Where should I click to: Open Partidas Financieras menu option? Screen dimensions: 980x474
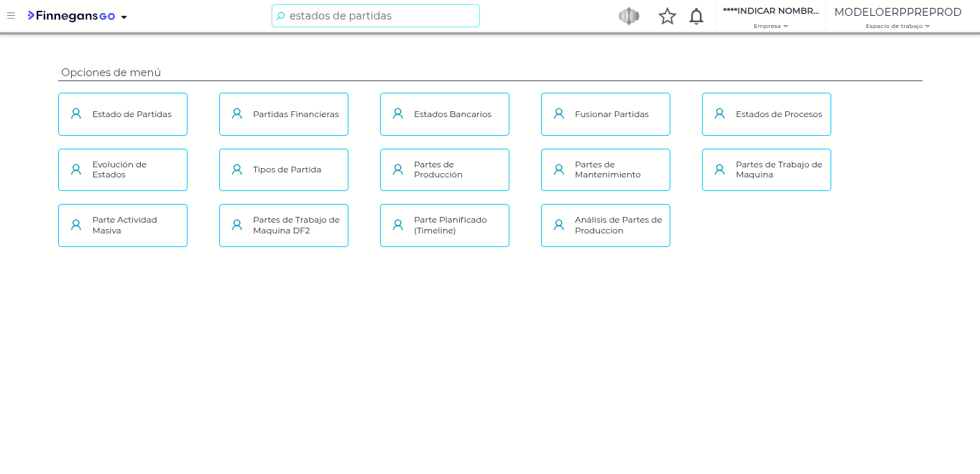click(x=284, y=114)
